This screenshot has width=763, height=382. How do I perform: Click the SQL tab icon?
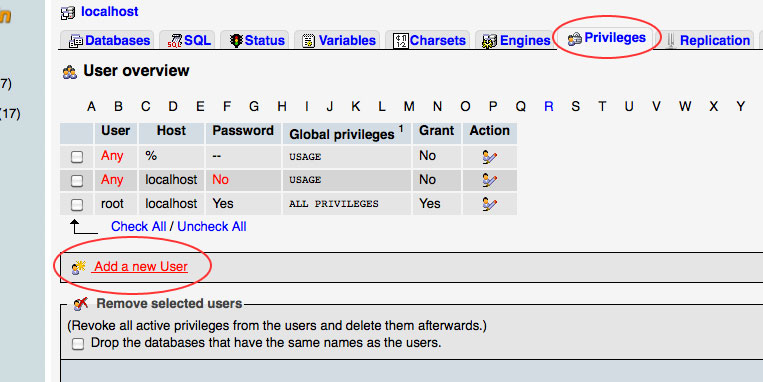(174, 41)
